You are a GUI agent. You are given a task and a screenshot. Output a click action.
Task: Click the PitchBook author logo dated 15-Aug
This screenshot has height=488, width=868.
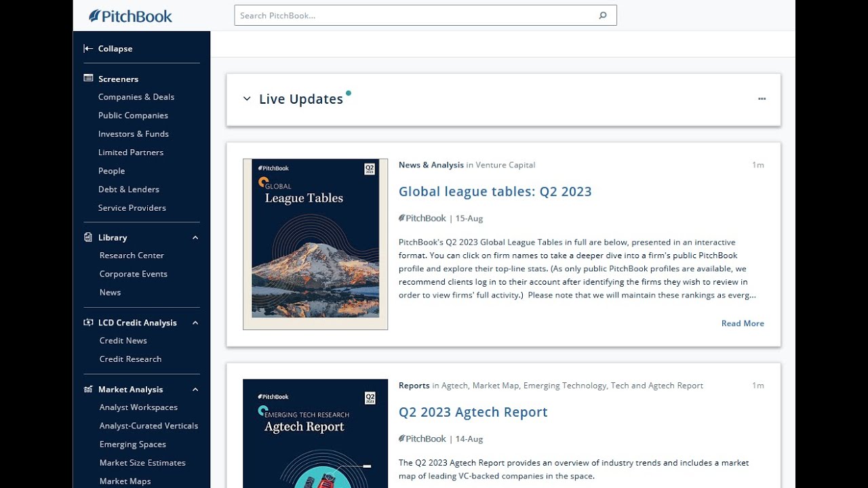coord(422,218)
